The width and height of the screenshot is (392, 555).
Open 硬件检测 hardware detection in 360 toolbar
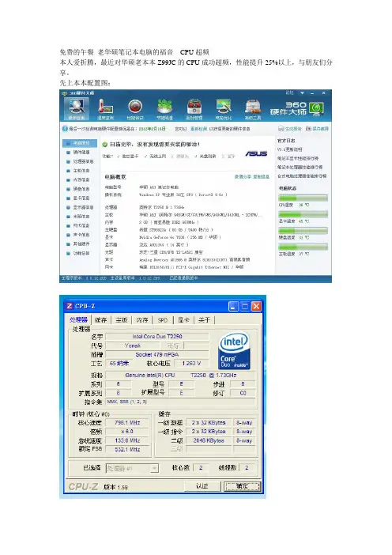[77, 108]
